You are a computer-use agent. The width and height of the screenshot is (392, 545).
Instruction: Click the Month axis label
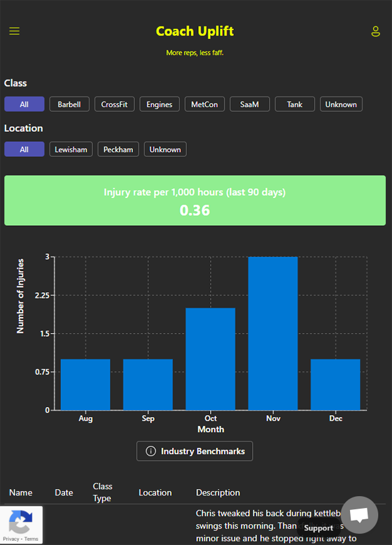coord(211,429)
